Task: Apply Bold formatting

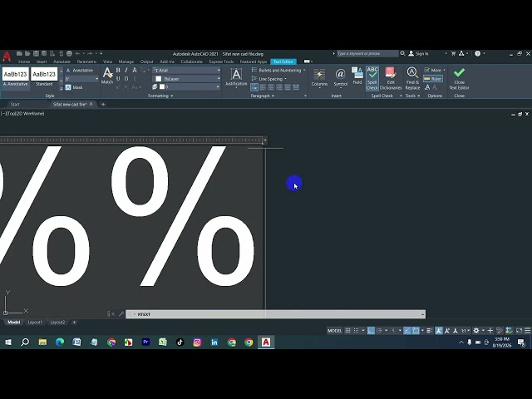Action: coord(118,70)
